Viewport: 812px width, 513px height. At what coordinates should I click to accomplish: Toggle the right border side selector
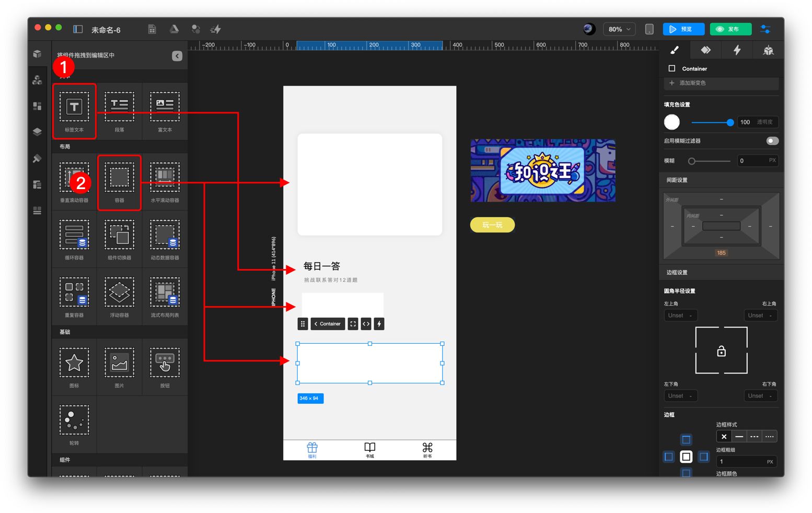[704, 457]
